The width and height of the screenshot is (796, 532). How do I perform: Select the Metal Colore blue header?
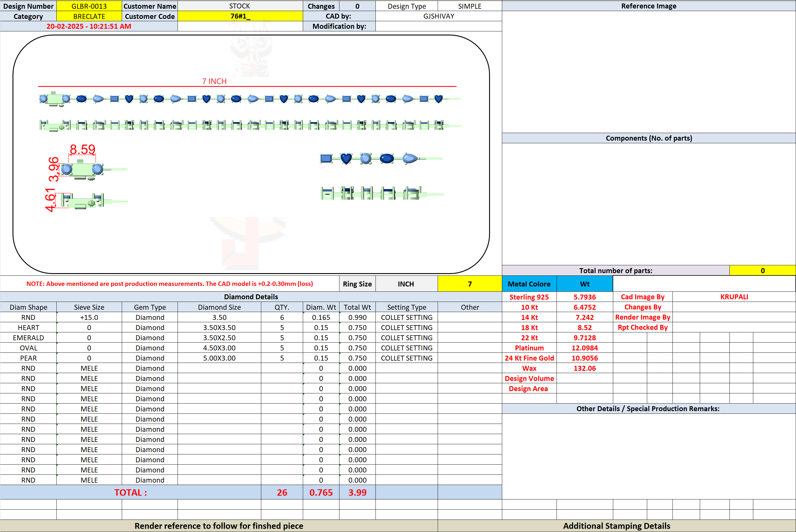tap(529, 284)
